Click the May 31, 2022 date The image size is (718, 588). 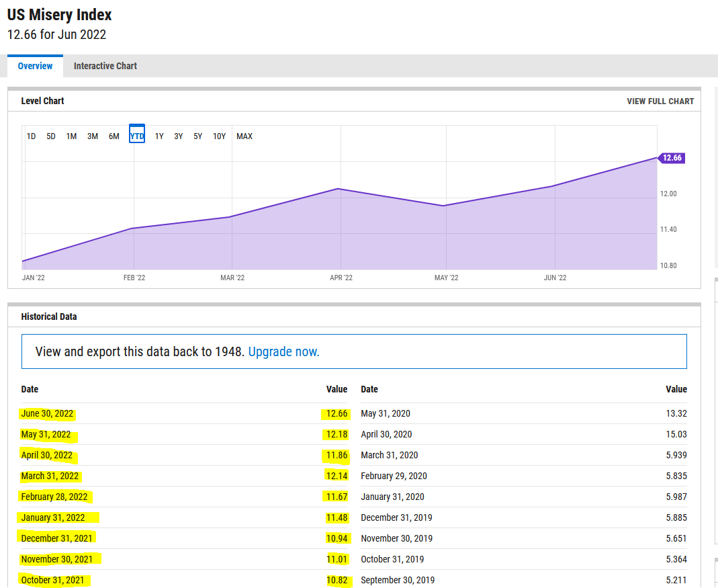tap(46, 435)
